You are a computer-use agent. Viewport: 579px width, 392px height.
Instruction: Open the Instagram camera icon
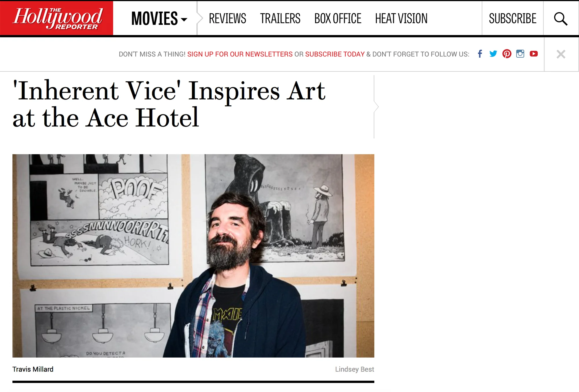coord(520,54)
